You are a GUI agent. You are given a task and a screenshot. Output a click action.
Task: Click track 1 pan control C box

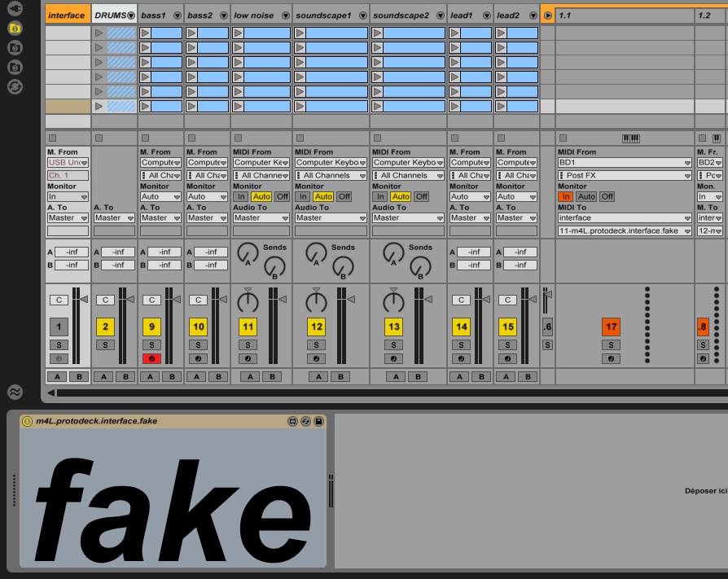tap(59, 300)
